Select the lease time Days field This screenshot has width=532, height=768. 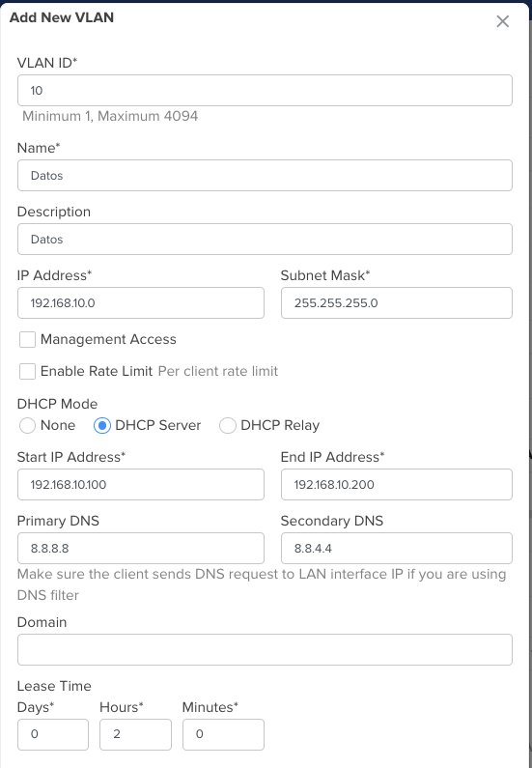point(53,734)
